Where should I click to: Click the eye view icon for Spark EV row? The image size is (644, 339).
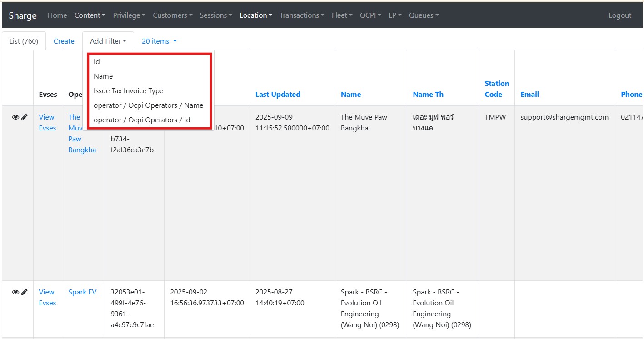[15, 292]
